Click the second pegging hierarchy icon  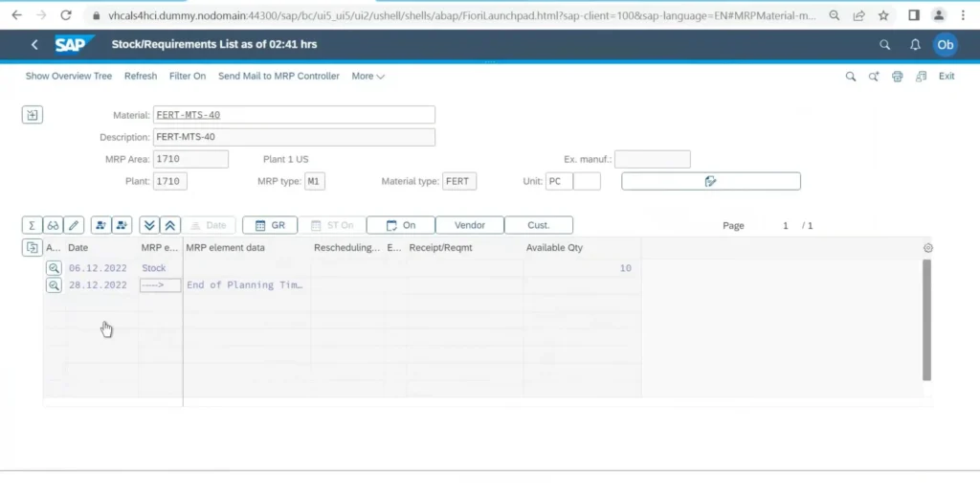tap(122, 225)
